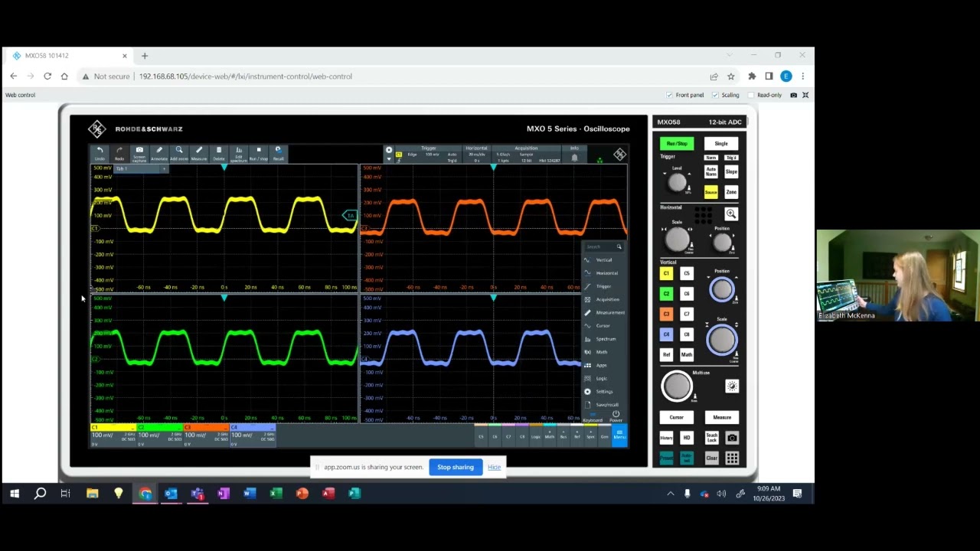
Task: Click the front panel brightness intensity button
Action: pyautogui.click(x=732, y=386)
